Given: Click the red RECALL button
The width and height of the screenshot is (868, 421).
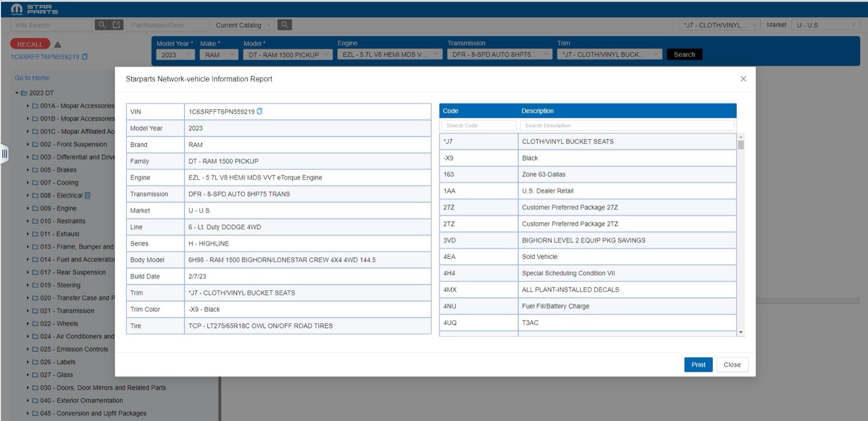Looking at the screenshot, I should click(x=30, y=44).
